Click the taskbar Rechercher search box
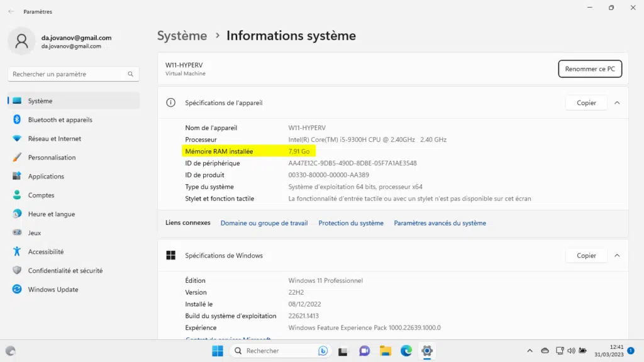 coord(280,351)
